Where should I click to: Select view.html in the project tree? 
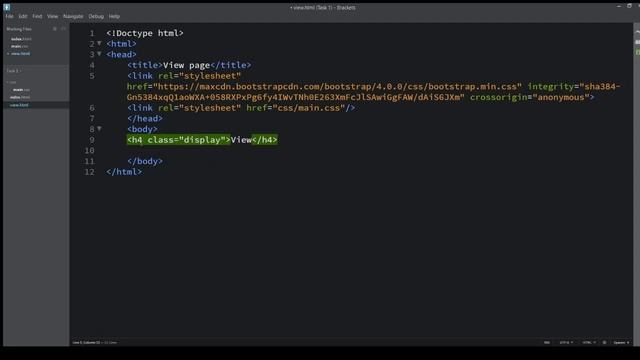pyautogui.click(x=19, y=105)
